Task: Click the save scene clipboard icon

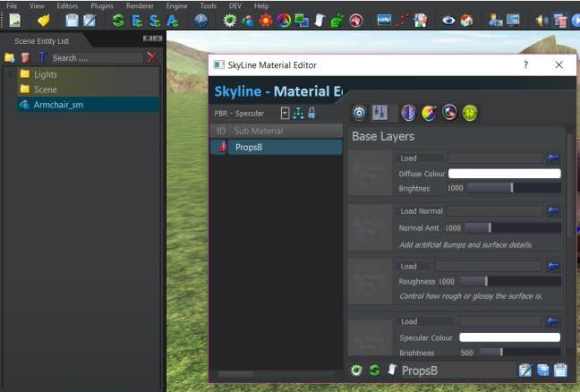Action: coord(72,21)
